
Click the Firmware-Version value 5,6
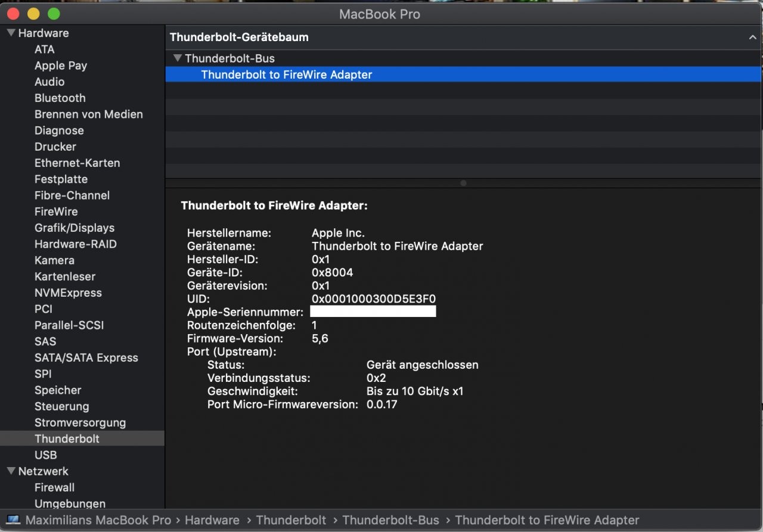click(320, 339)
